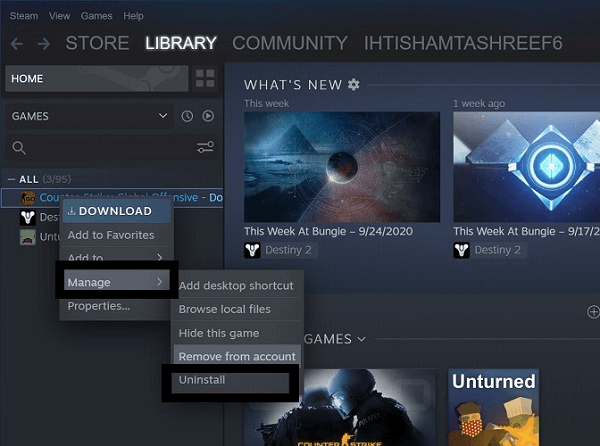Sort library by recent activity clock icon

click(x=187, y=116)
